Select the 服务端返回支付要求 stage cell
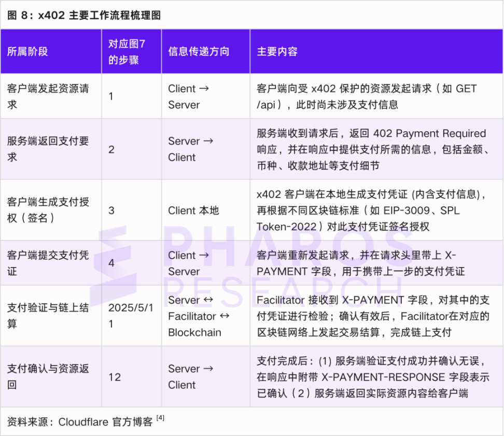This screenshot has width=504, height=436. coord(48,149)
